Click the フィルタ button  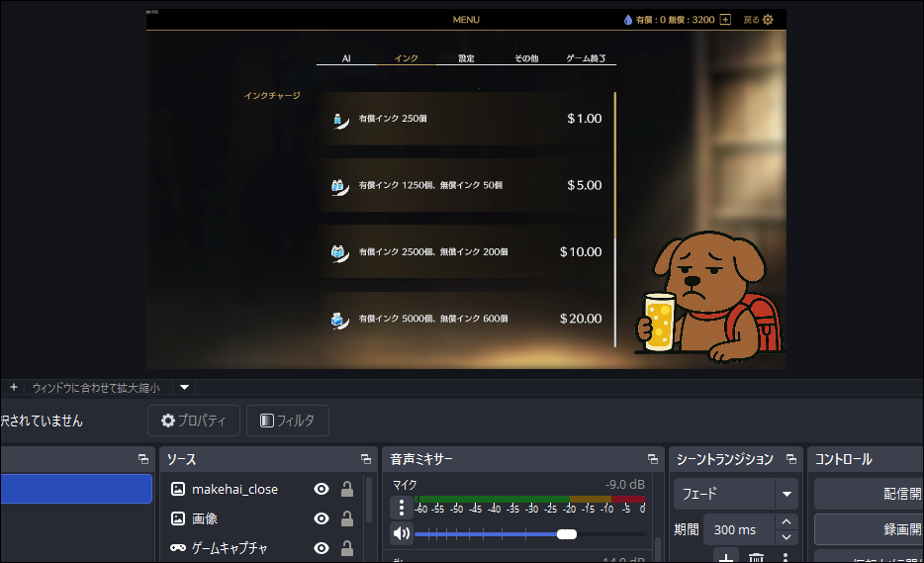click(x=287, y=421)
